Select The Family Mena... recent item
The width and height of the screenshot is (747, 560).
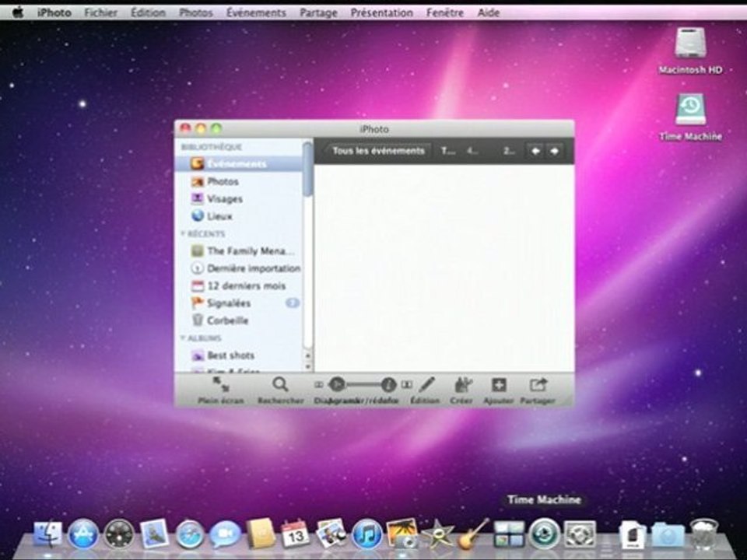[x=238, y=251]
